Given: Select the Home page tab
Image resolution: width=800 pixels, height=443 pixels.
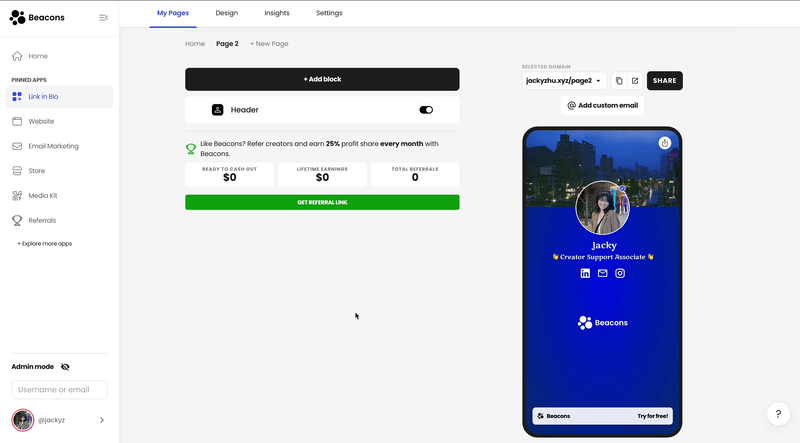Looking at the screenshot, I should point(195,44).
